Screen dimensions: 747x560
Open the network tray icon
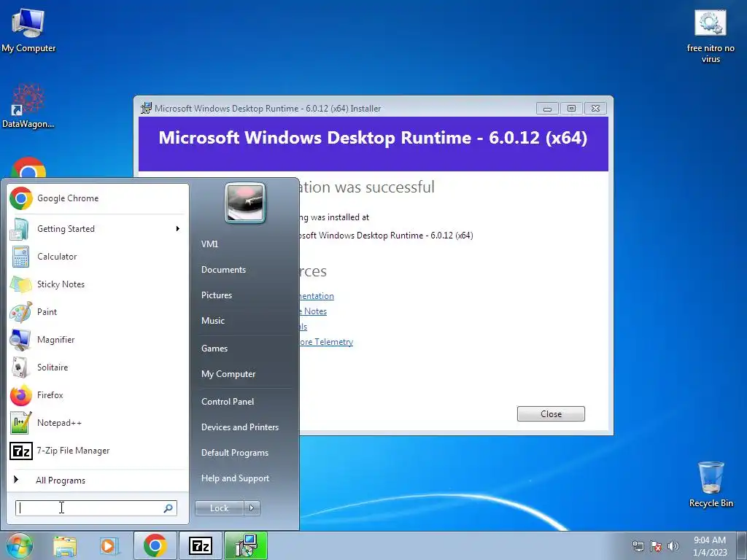coord(638,546)
